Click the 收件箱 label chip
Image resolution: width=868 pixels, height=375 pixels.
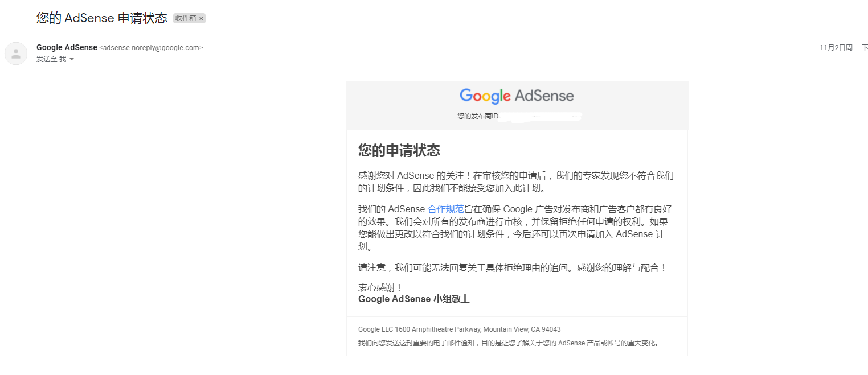coord(185,18)
